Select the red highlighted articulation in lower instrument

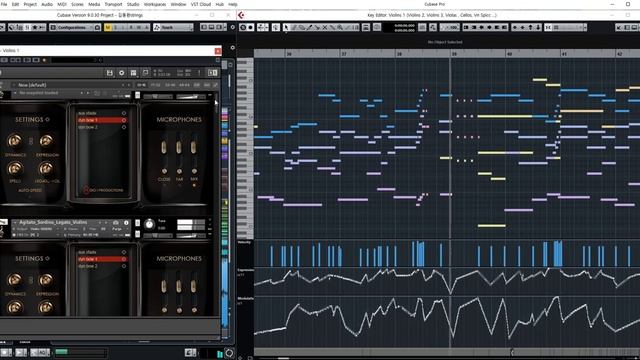[102, 259]
